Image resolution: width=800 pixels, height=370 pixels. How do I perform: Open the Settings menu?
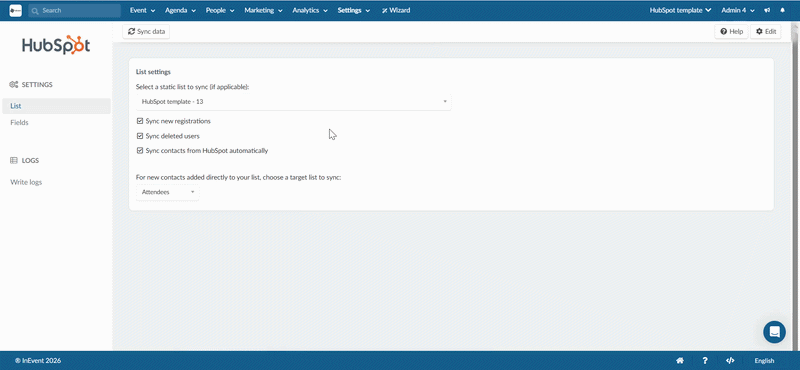(x=354, y=10)
